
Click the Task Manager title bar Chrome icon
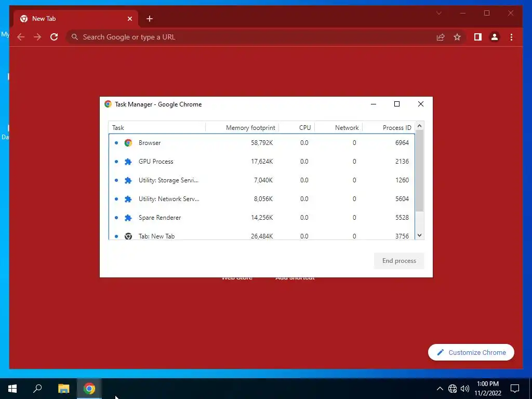coord(108,104)
